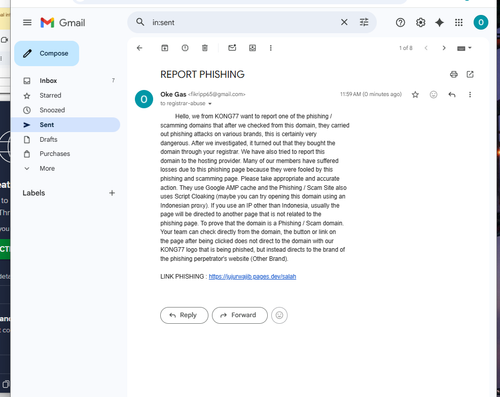Click the sender name Oke Gas

[173, 94]
